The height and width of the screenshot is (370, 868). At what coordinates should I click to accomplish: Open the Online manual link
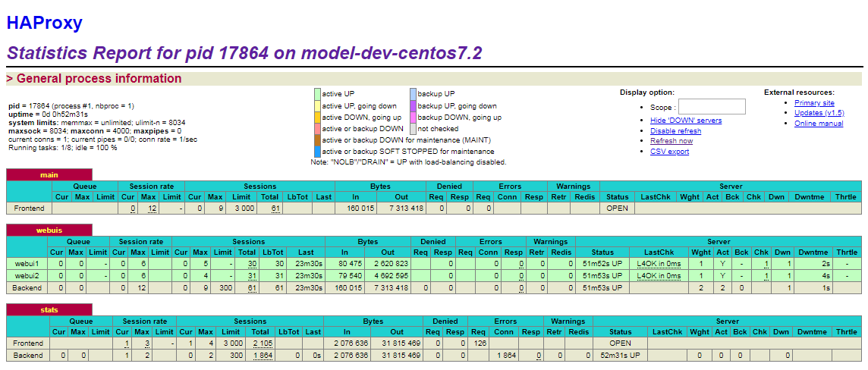[x=819, y=124]
